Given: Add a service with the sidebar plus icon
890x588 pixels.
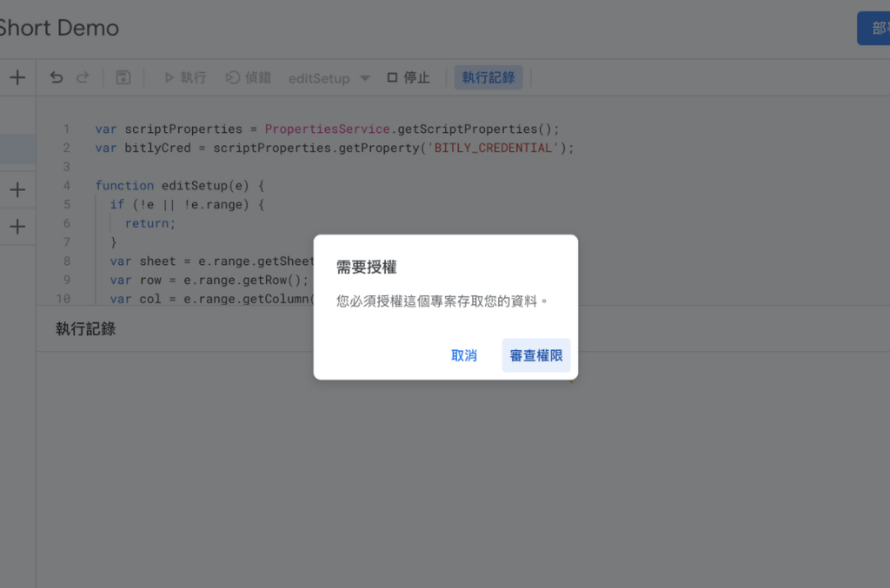Looking at the screenshot, I should pos(17,227).
